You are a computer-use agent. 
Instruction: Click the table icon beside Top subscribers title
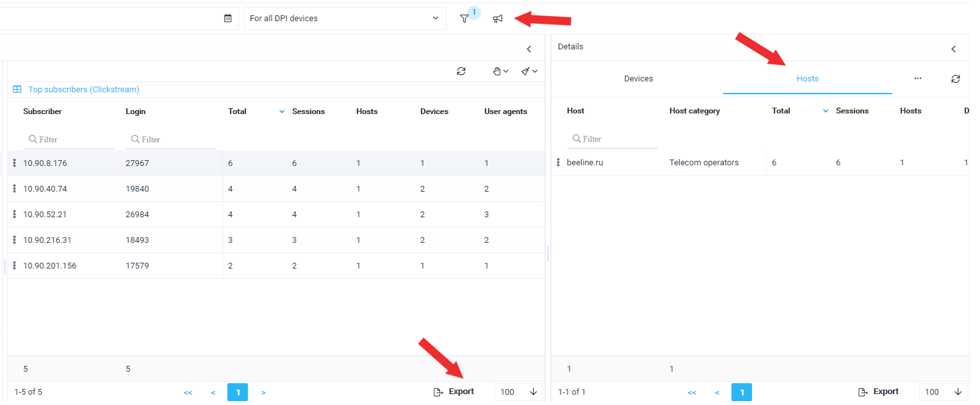pos(17,90)
